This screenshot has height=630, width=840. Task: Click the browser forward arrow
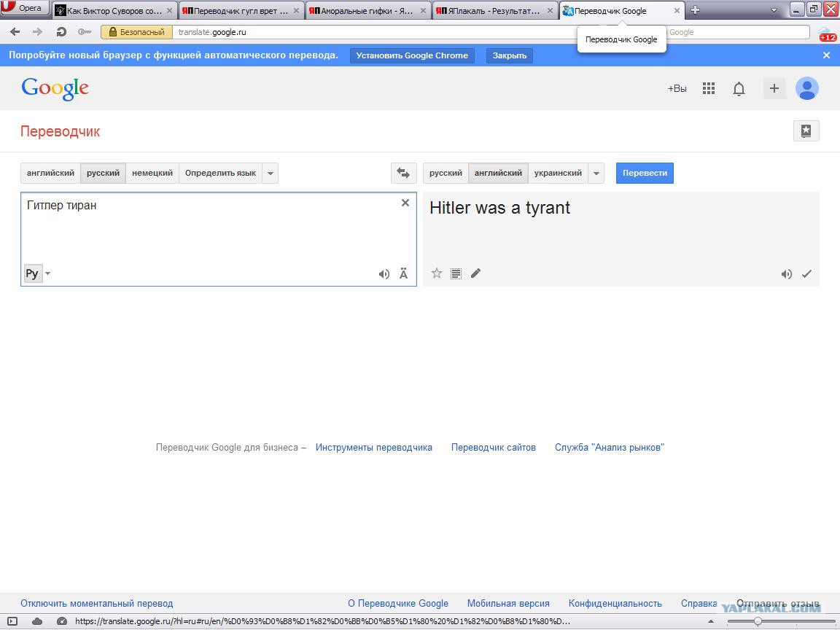[37, 32]
